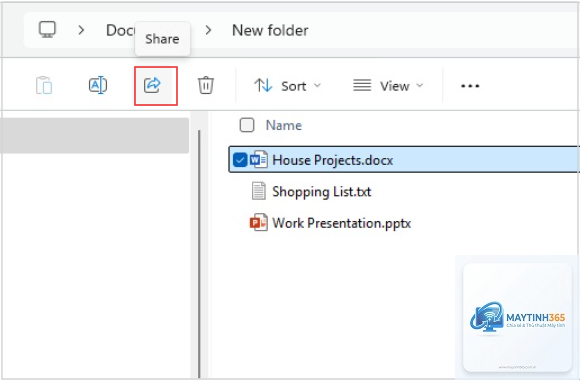
Task: Click the Name column header
Action: [284, 125]
